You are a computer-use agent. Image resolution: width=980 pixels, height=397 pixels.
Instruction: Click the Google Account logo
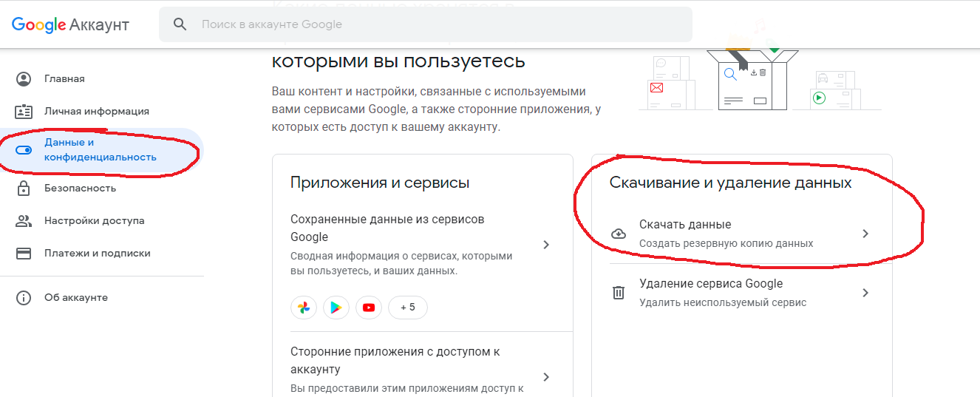click(x=70, y=25)
